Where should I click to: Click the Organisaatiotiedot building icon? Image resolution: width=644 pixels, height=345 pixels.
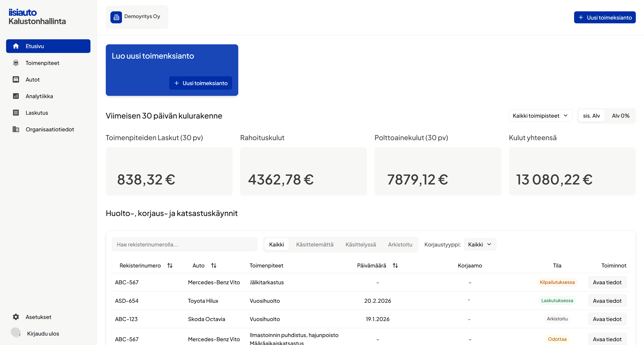tap(16, 129)
